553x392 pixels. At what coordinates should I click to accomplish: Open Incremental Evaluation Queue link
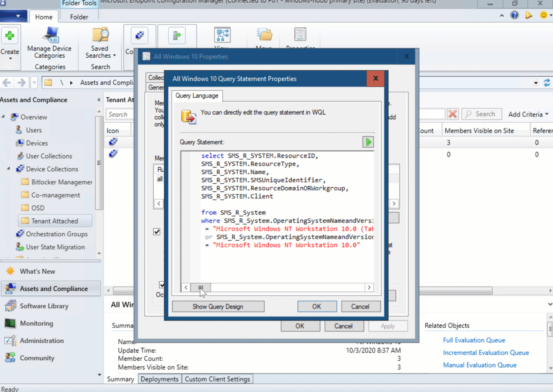tap(486, 352)
